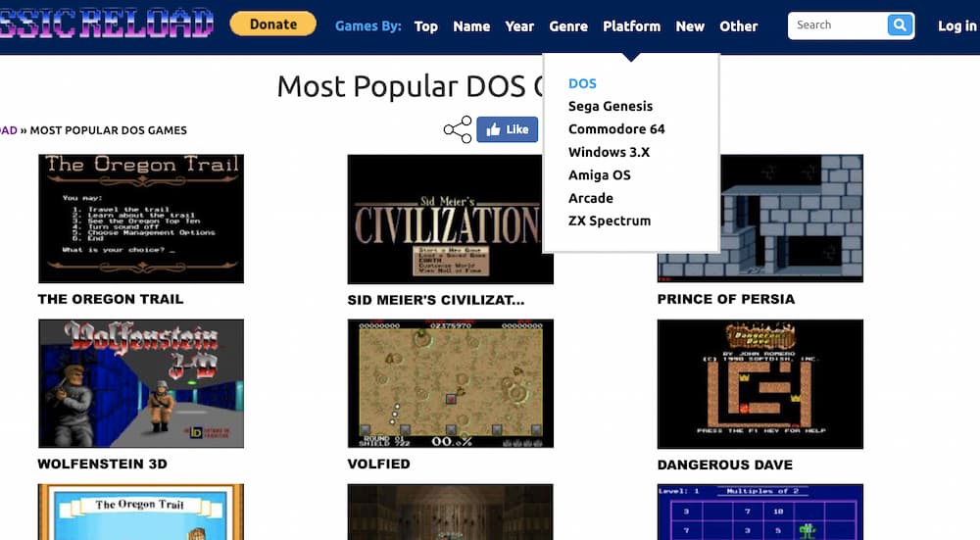Open the Multiples of 2 grid game thumbnail
Image resolution: width=980 pixels, height=540 pixels.
pyautogui.click(x=760, y=512)
